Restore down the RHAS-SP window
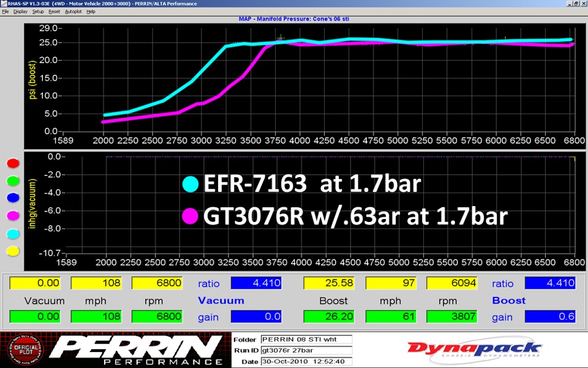The width and height of the screenshot is (588, 368). (576, 4)
